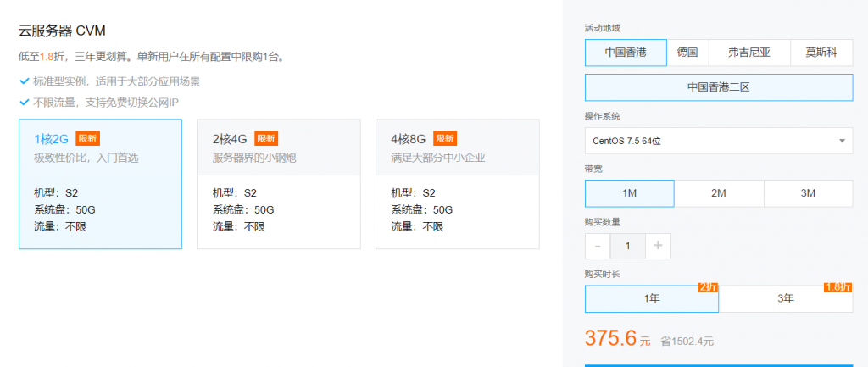Click the 购买时长 label
This screenshot has width=868, height=367.
[603, 275]
